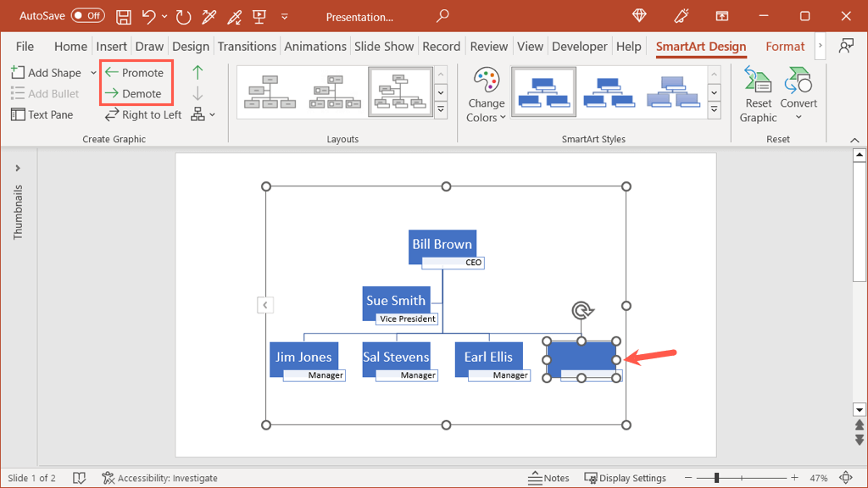Open the Convert dropdown
Viewport: 868px width, 488px height.
pos(798,95)
